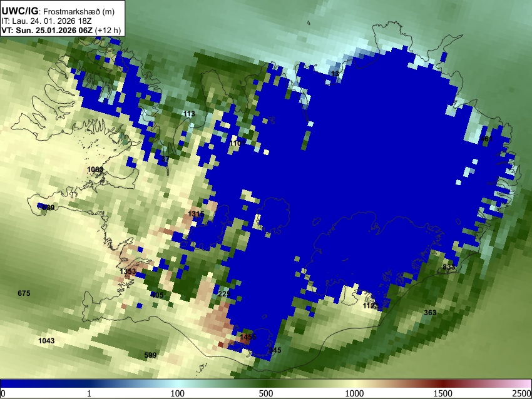Click the value 1043 over the ocean
Viewport: 532px width, 399px height.
pos(46,341)
